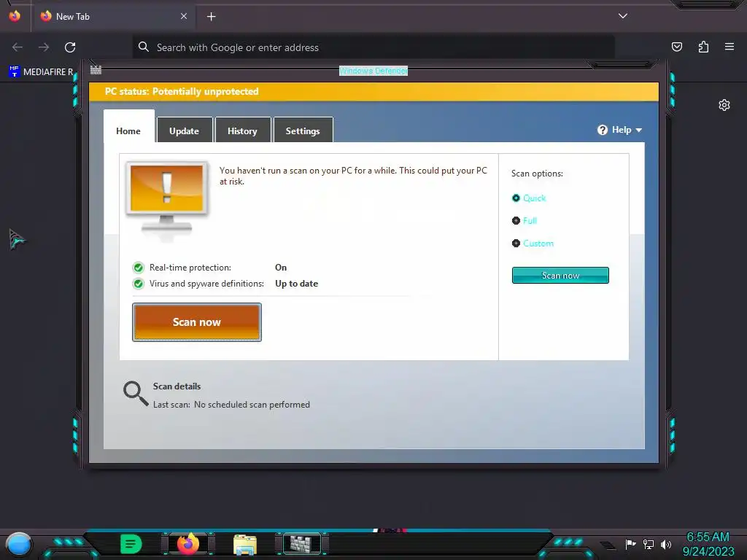Open Save to Pocket icon
Image resolution: width=747 pixels, height=560 pixels.
point(677,47)
